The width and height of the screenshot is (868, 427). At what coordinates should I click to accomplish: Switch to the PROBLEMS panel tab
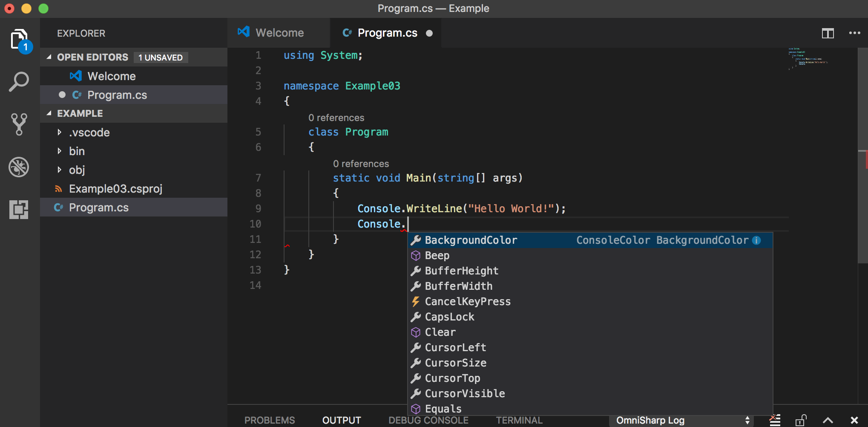pyautogui.click(x=270, y=420)
